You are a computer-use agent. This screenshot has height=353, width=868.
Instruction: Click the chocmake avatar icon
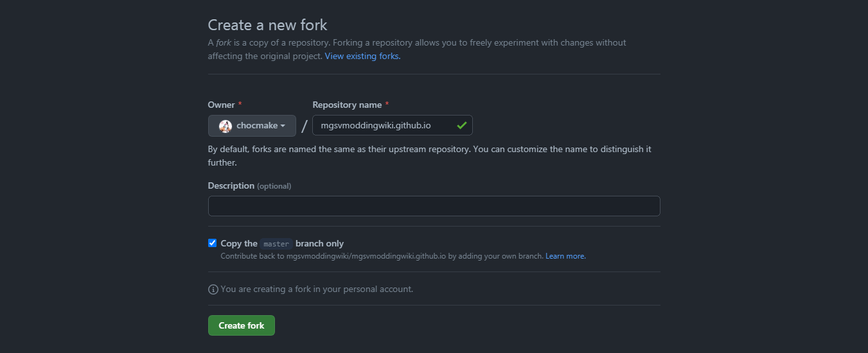pyautogui.click(x=226, y=126)
